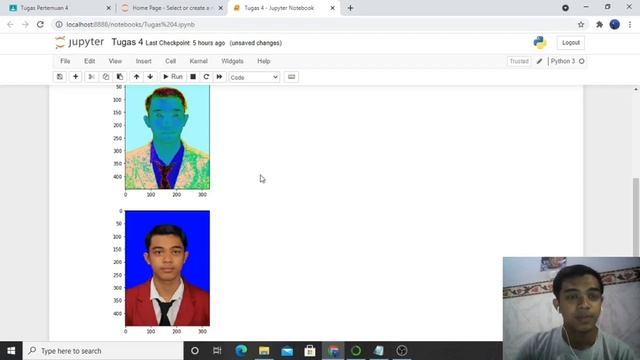The height and width of the screenshot is (360, 640).
Task: Click the Python 3 kernel indicator
Action: coord(567,61)
